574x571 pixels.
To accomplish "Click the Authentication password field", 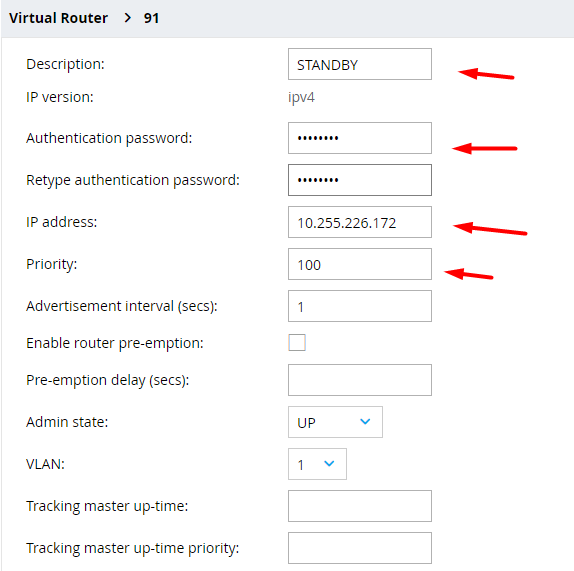I will [x=360, y=138].
